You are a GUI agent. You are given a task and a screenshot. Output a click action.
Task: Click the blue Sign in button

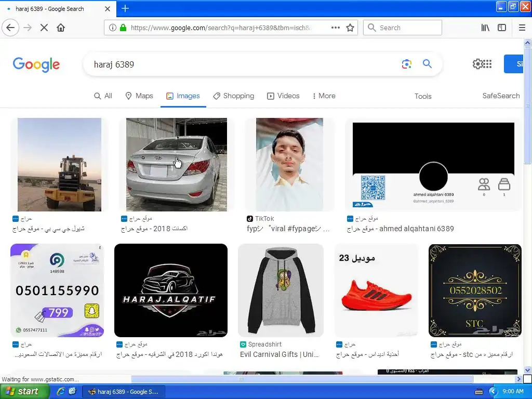click(x=514, y=64)
